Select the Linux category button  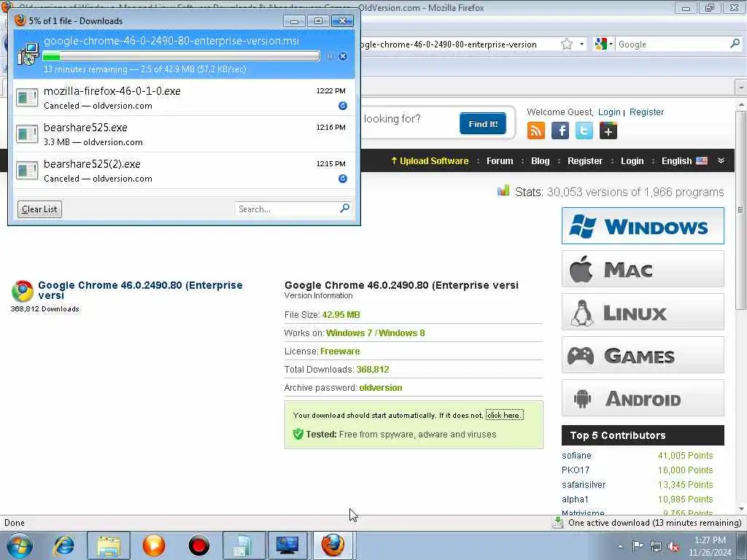click(643, 312)
